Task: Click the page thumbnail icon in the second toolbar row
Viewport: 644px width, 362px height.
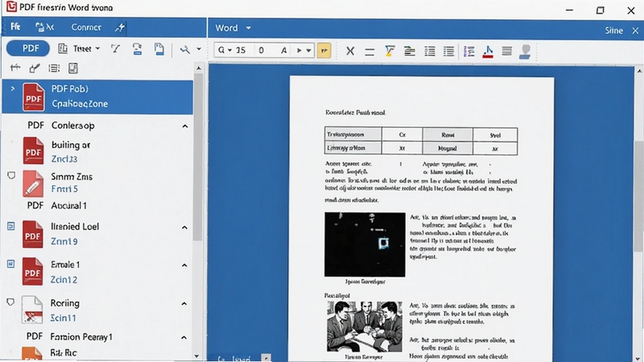Action: click(73, 68)
